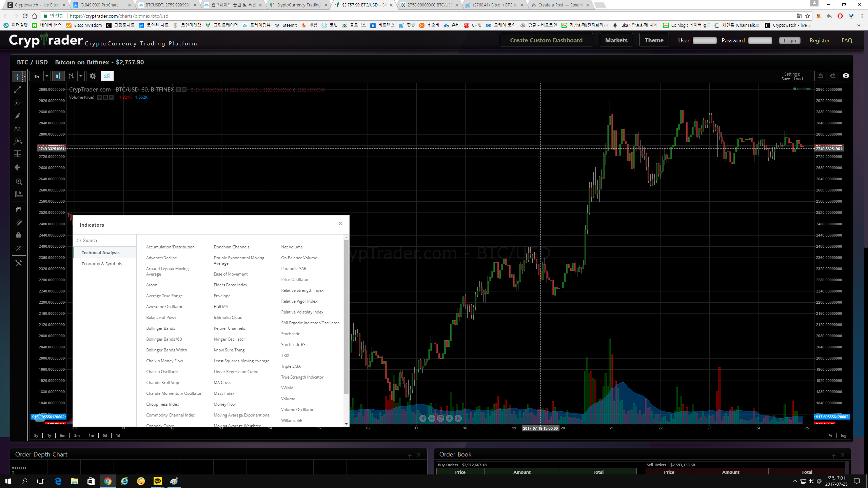Open the drawing tools management icon

(x=19, y=263)
